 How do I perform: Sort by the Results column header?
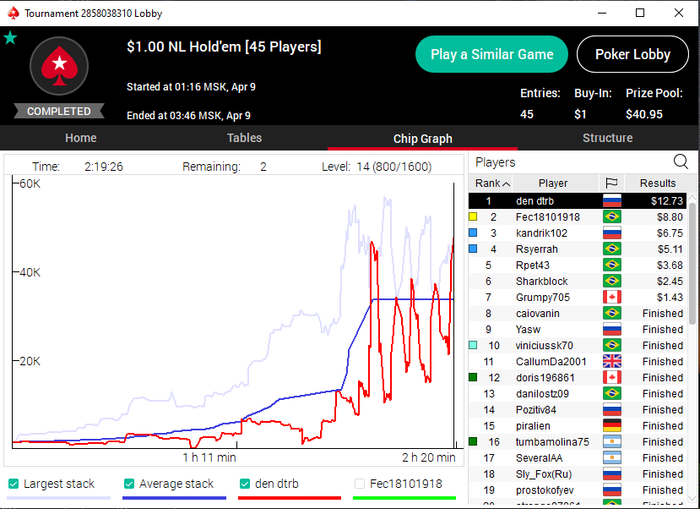pyautogui.click(x=658, y=183)
